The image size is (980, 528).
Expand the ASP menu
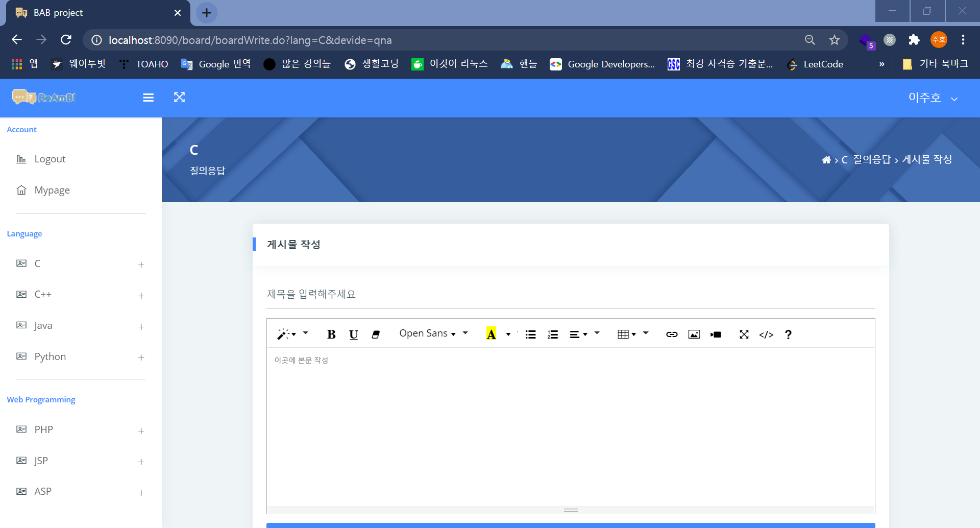81,492
